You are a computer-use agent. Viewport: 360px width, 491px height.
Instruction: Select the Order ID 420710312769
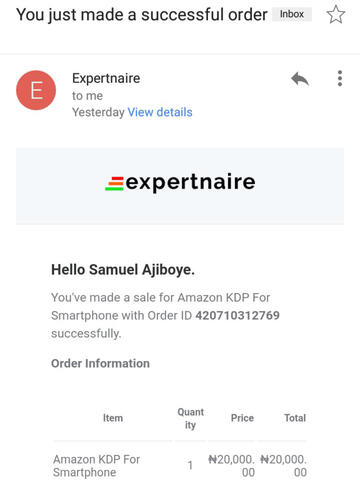tap(237, 315)
